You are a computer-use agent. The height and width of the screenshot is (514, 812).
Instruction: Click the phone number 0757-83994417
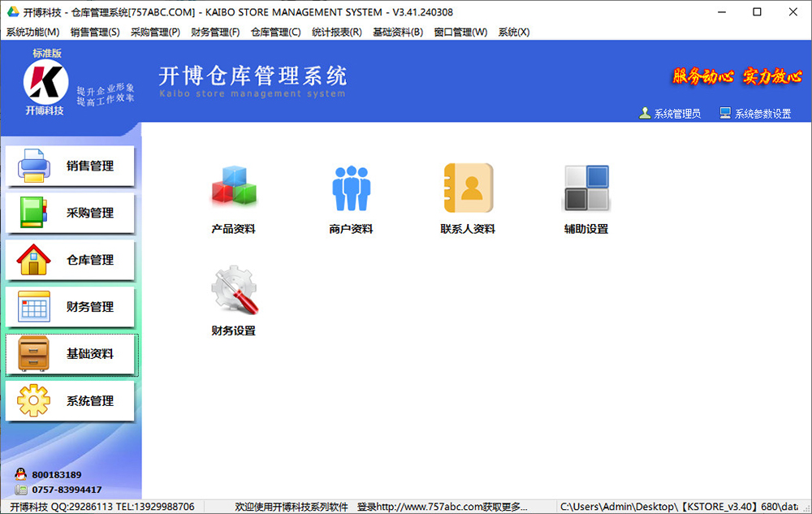click(67, 490)
